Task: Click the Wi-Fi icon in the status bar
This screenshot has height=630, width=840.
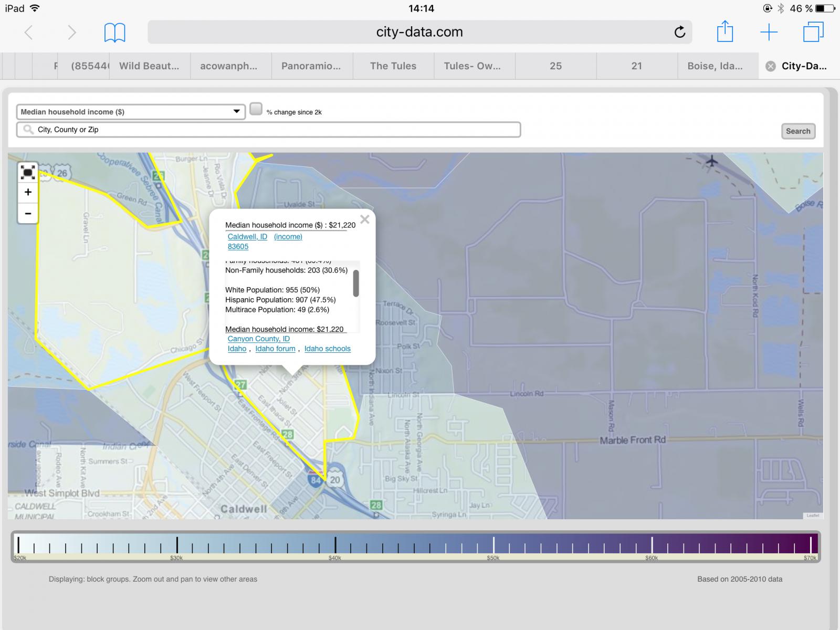Action: [x=35, y=8]
